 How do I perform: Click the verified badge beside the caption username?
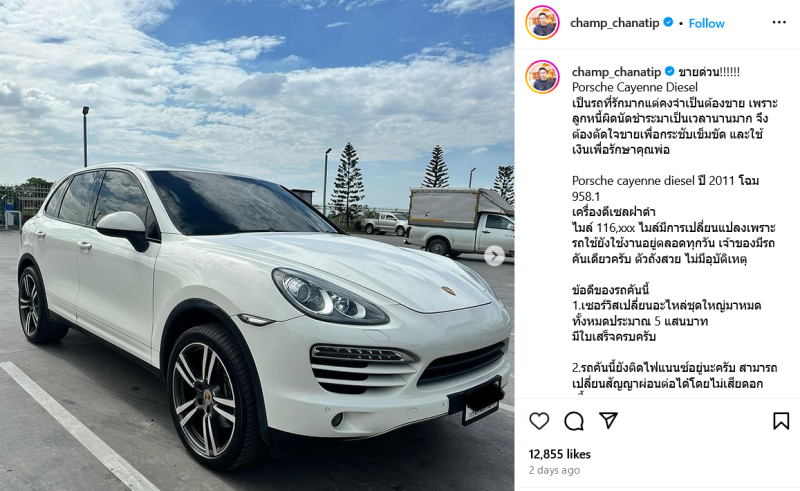[669, 71]
